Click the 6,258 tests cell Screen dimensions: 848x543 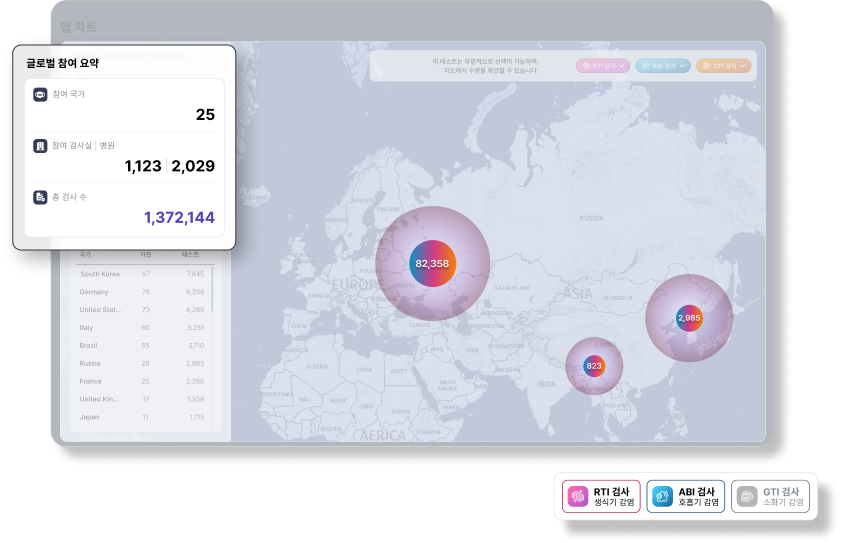tap(195, 292)
